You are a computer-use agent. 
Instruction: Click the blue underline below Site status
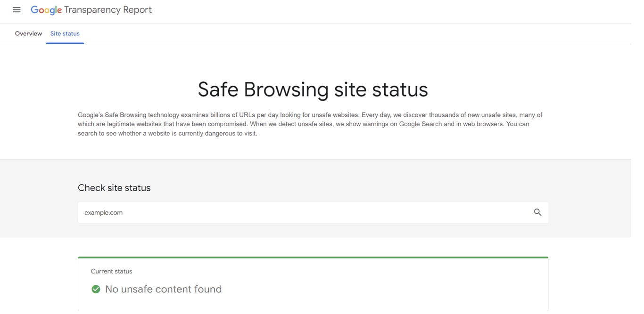pyautogui.click(x=65, y=43)
